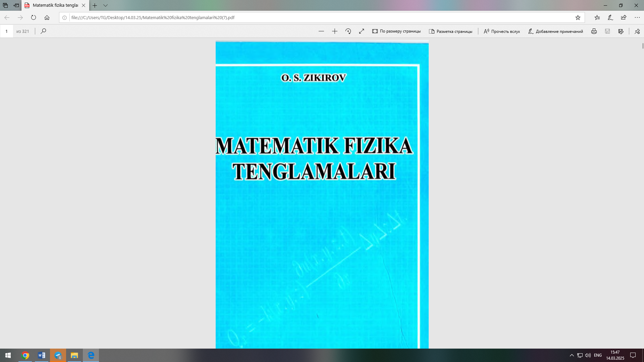Show the tab previews chevron
The height and width of the screenshot is (362, 644).
point(105,5)
